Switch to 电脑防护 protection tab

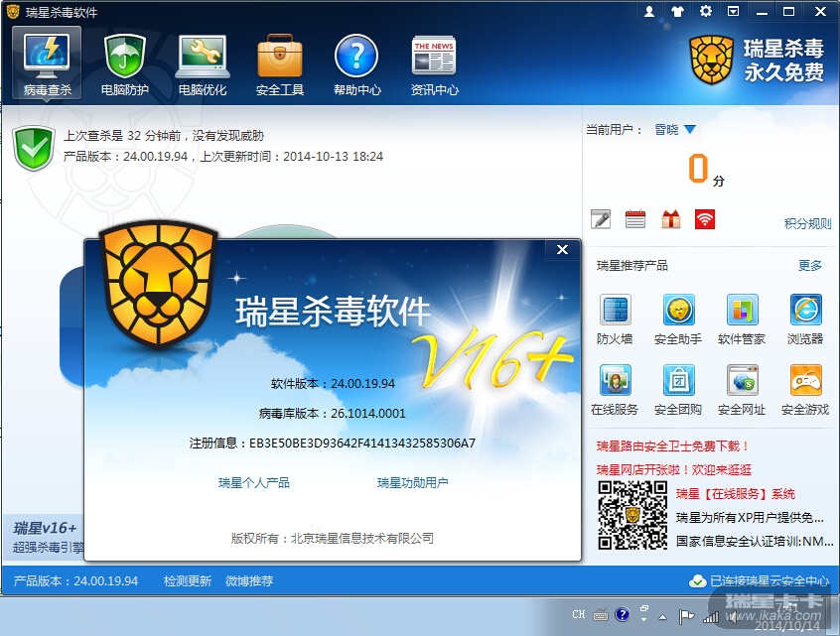click(x=125, y=64)
